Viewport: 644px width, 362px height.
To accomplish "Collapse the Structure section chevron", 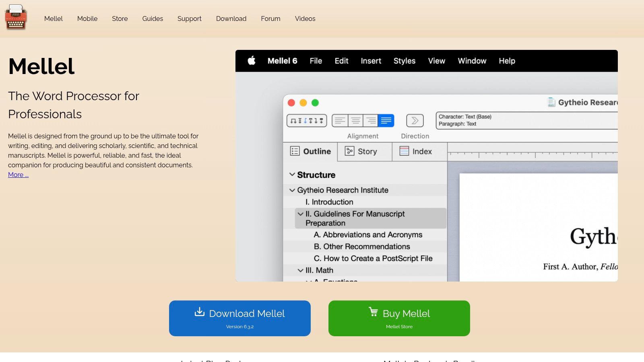I will click(292, 175).
